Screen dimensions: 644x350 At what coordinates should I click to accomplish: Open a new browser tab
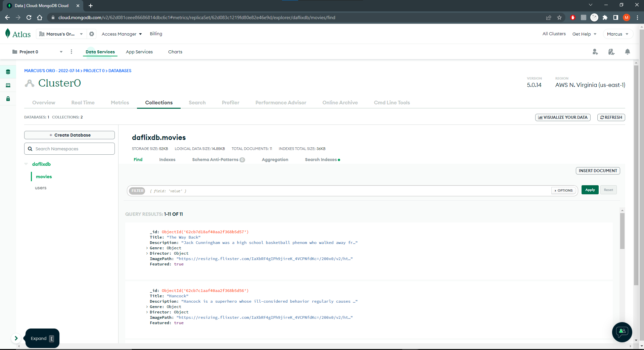[91, 6]
